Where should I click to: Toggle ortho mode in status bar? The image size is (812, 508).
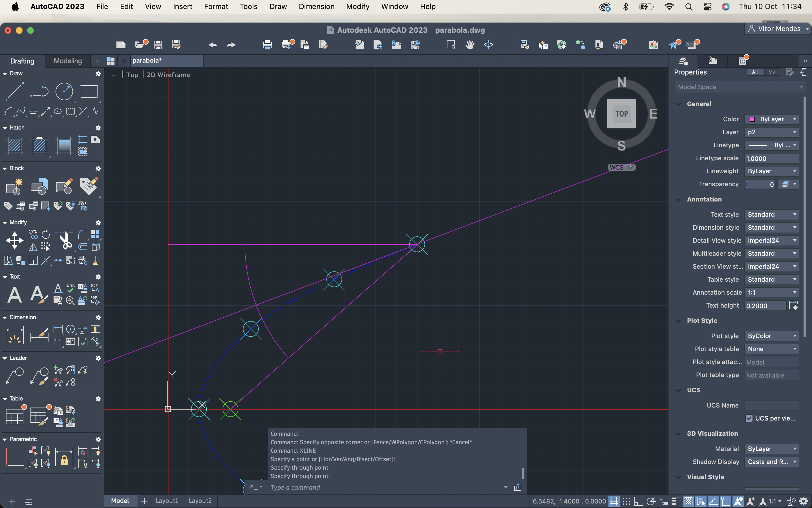pos(638,501)
